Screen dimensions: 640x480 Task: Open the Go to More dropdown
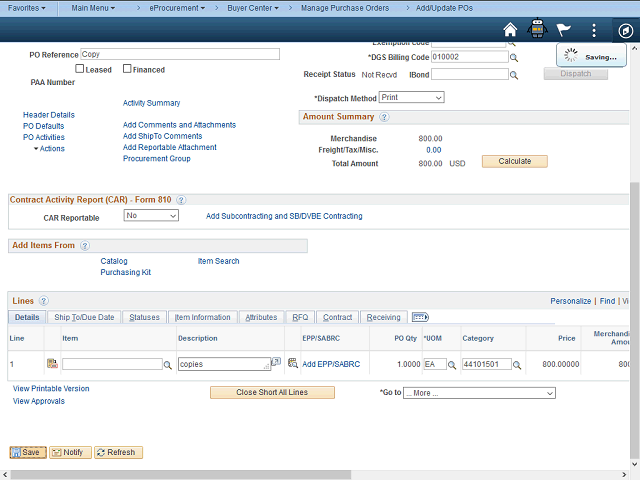tap(478, 393)
